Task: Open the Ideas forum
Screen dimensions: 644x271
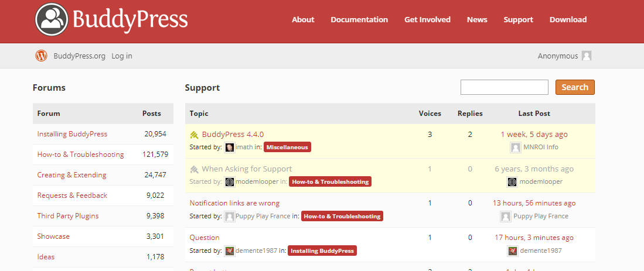Action: pyautogui.click(x=46, y=256)
